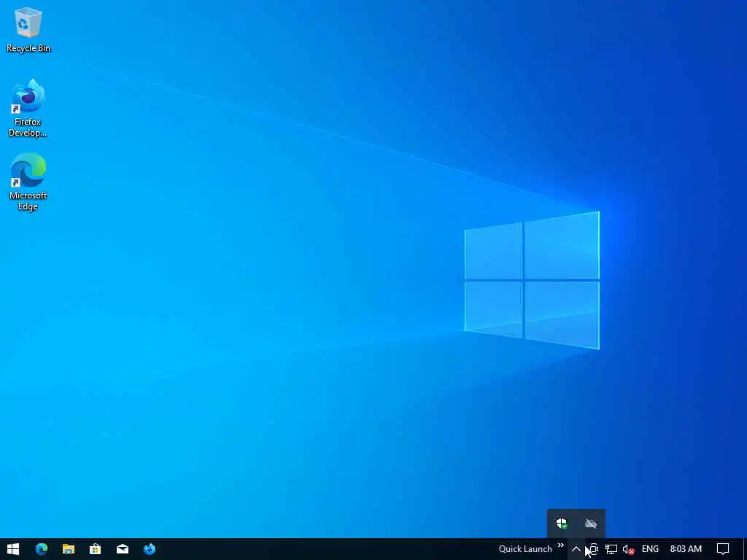Screen dimensions: 747x560
Task: Switch the ENG input language indicator
Action: pos(650,549)
